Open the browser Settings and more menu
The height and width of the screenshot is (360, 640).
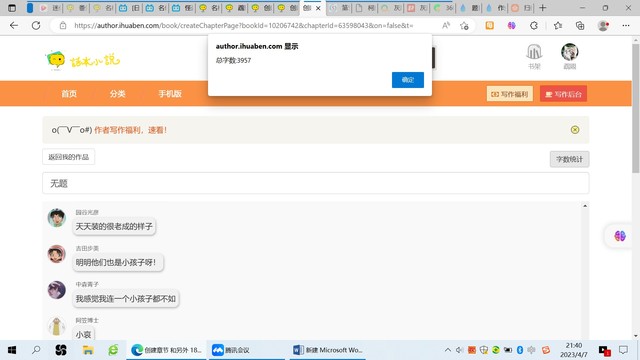pos(626,25)
